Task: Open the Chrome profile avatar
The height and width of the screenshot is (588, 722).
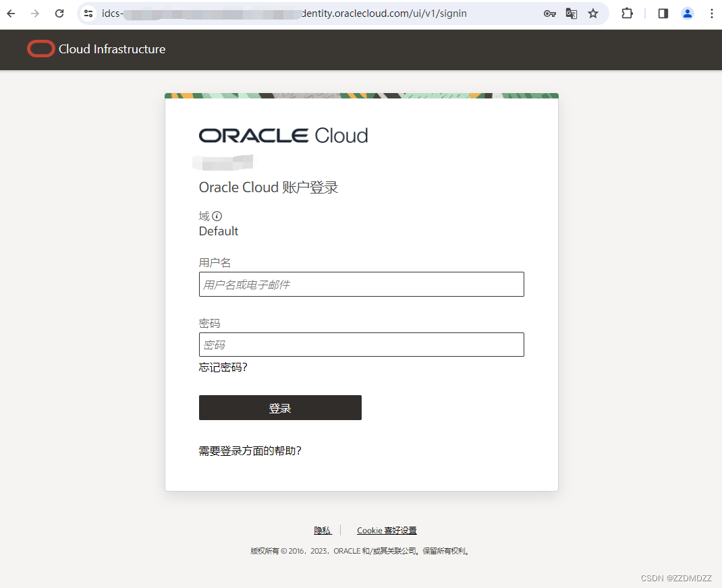Action: coord(687,13)
